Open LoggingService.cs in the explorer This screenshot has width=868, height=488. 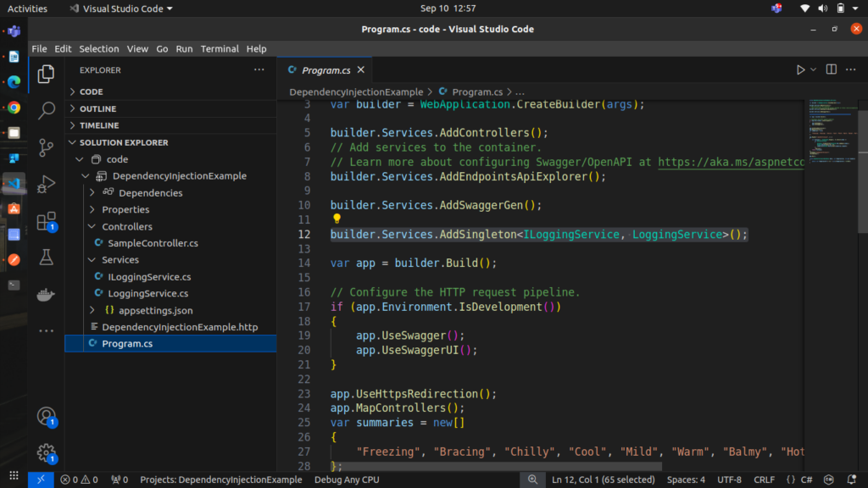tap(147, 293)
